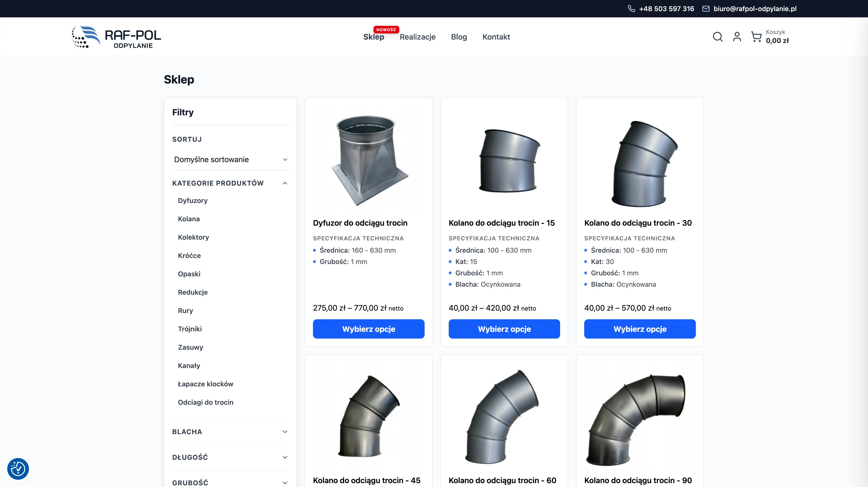Open the search magnifier icon
This screenshot has height=487, width=868.
[x=717, y=37]
